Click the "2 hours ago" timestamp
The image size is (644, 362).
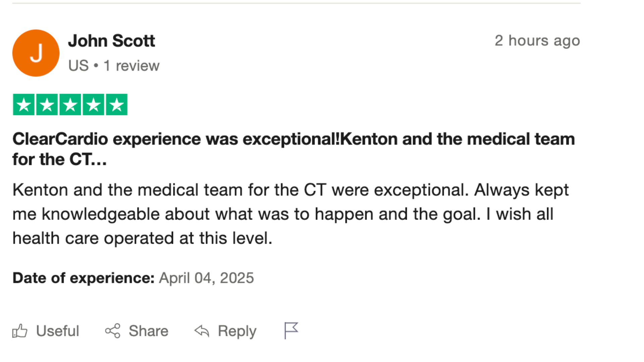click(x=537, y=41)
